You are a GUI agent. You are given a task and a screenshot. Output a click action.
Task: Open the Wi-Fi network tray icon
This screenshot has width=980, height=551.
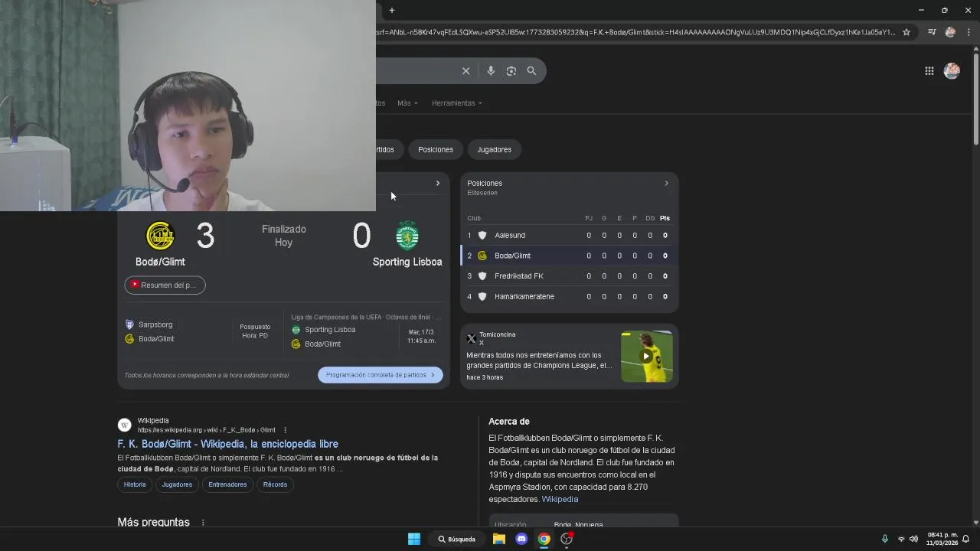pyautogui.click(x=901, y=539)
